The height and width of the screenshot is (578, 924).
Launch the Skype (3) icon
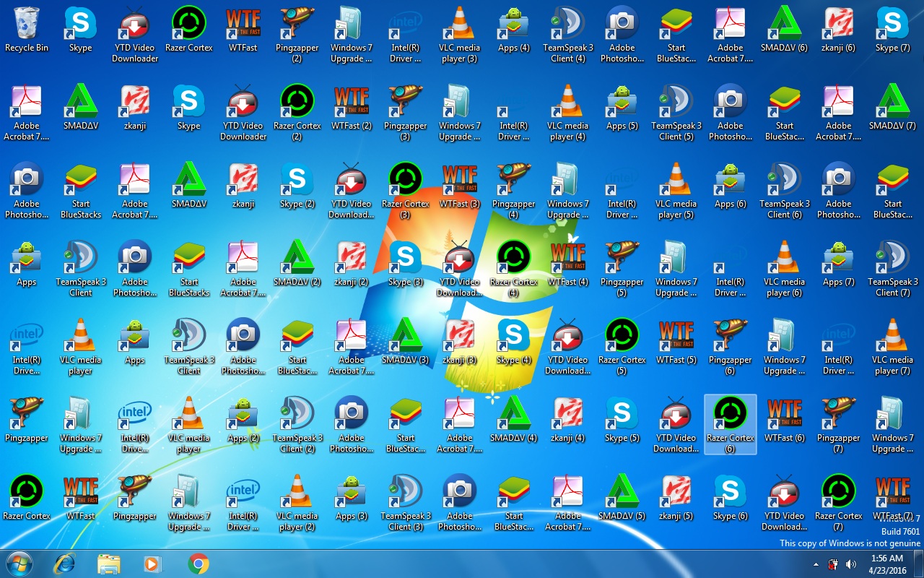(406, 264)
